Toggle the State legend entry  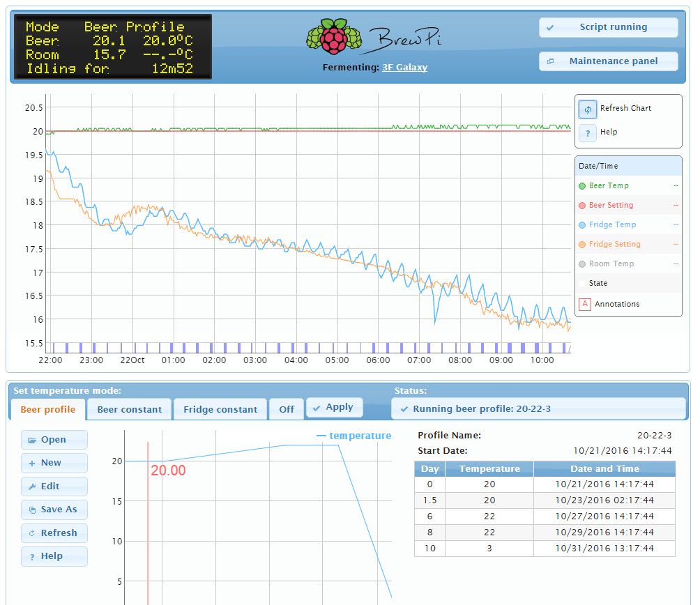598,283
